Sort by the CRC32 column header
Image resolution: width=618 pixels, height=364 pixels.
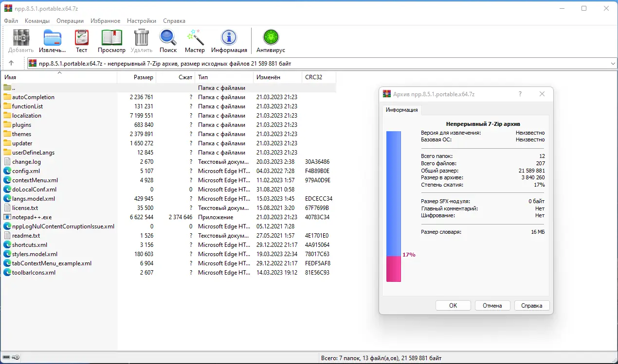319,77
